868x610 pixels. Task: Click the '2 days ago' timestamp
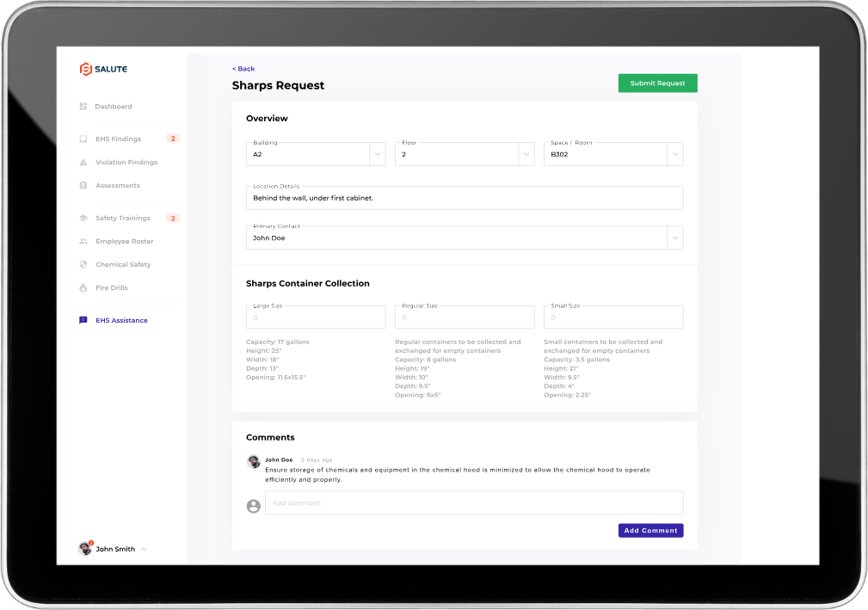[317, 460]
